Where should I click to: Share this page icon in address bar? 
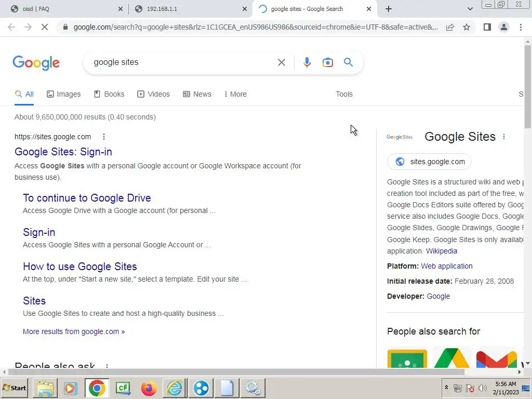pyautogui.click(x=450, y=27)
